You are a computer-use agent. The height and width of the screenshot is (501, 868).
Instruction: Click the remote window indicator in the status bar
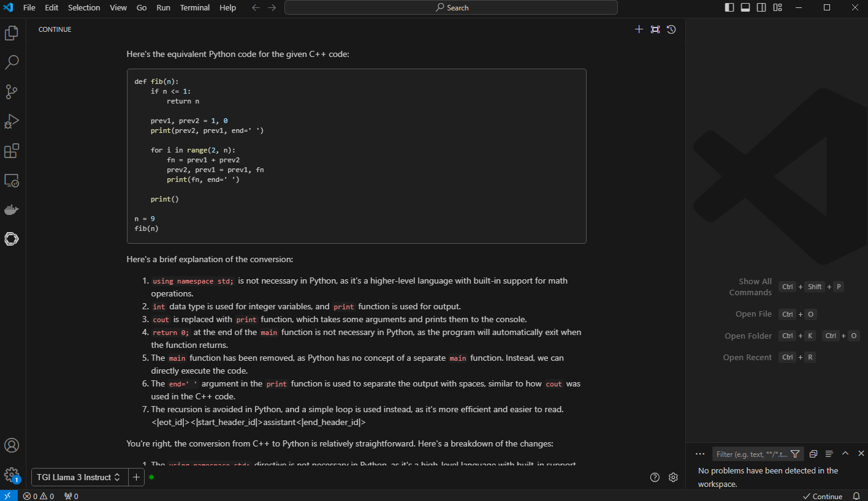(x=9, y=495)
